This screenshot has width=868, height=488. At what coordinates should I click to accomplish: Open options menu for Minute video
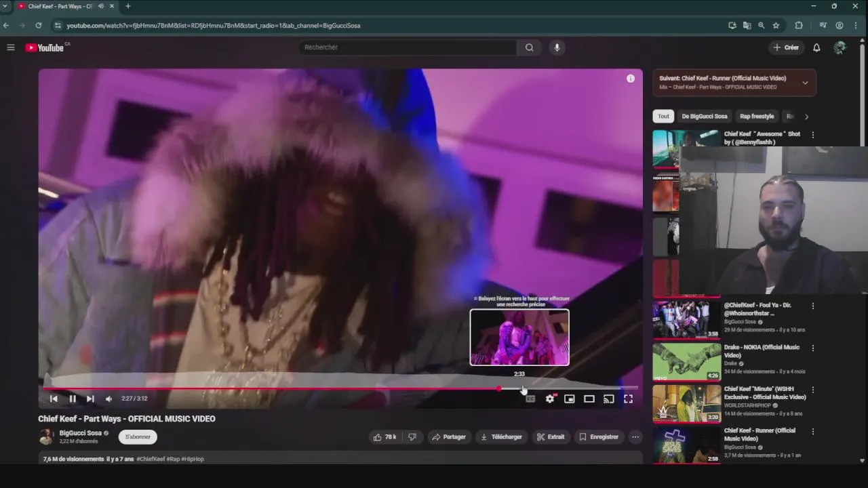pyautogui.click(x=812, y=390)
